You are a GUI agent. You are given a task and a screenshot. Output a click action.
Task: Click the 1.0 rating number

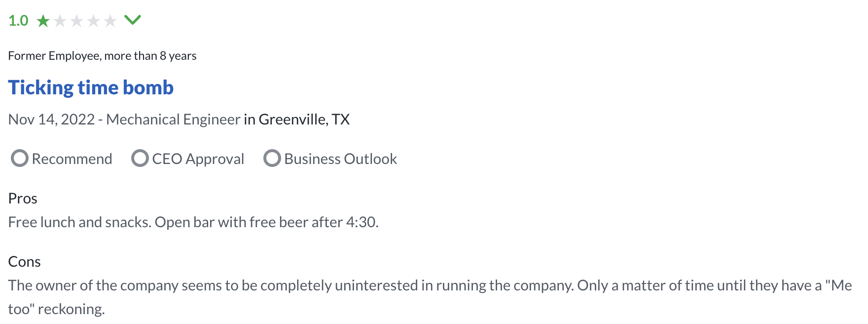pyautogui.click(x=18, y=21)
